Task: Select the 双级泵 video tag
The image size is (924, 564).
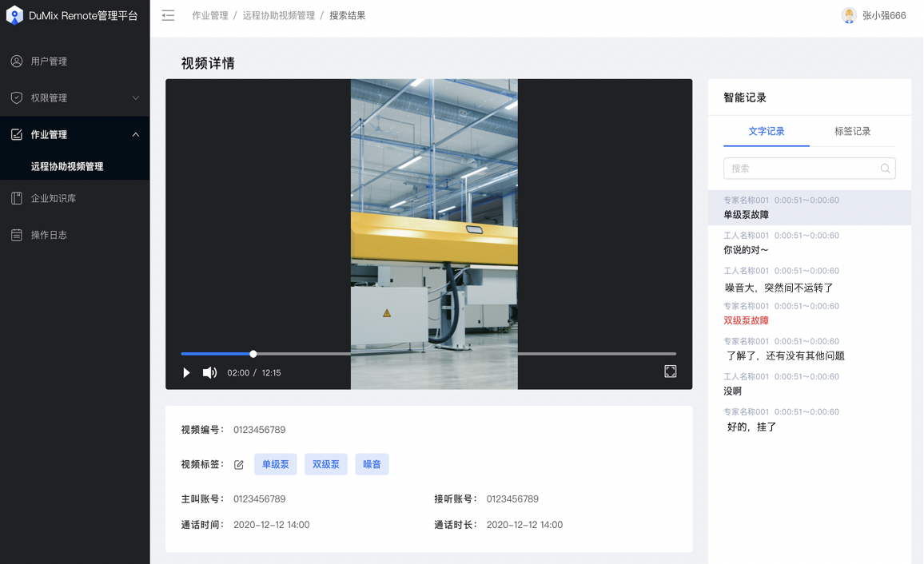Action: [x=325, y=463]
